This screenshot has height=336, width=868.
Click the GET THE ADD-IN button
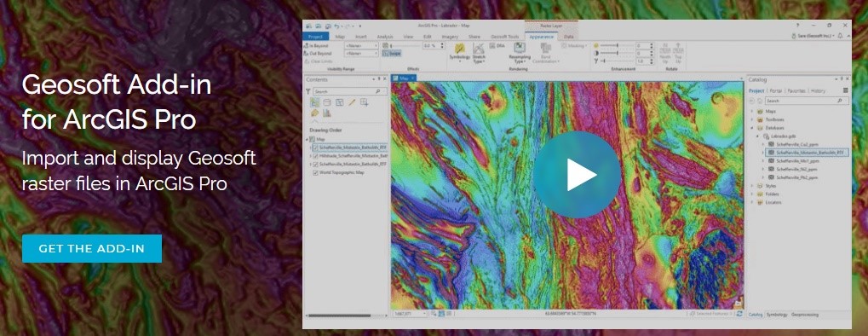point(92,248)
